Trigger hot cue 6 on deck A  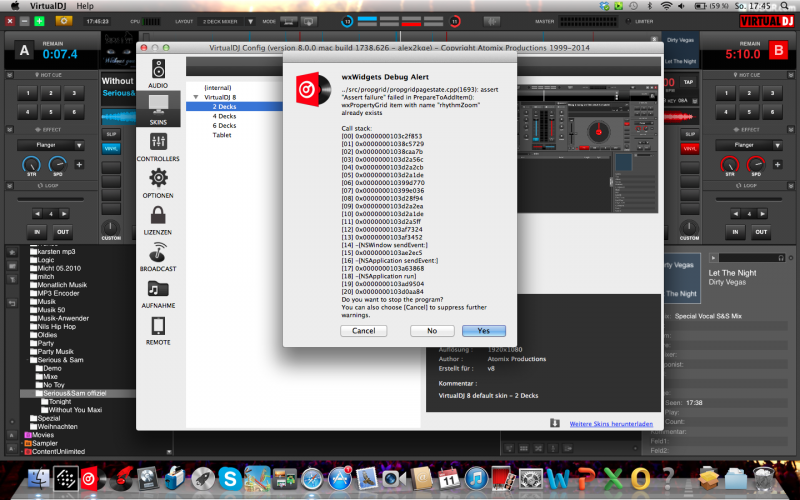click(74, 112)
